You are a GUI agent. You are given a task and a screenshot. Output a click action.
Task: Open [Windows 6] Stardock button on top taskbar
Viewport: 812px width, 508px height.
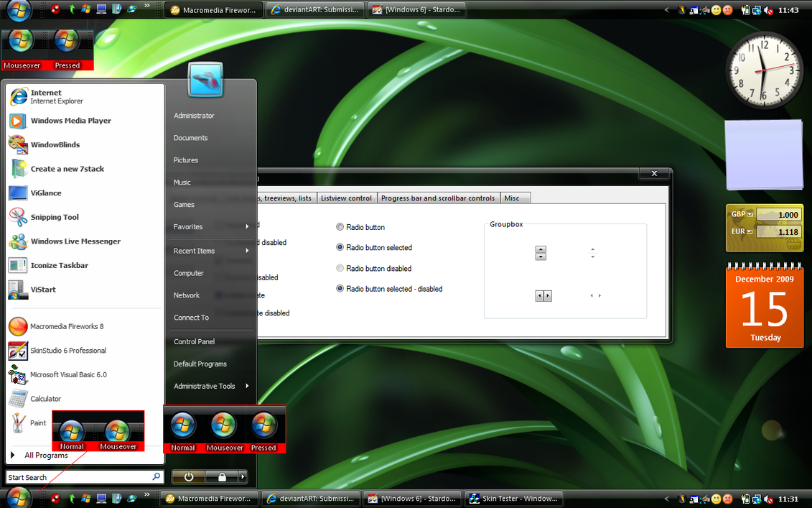click(417, 10)
